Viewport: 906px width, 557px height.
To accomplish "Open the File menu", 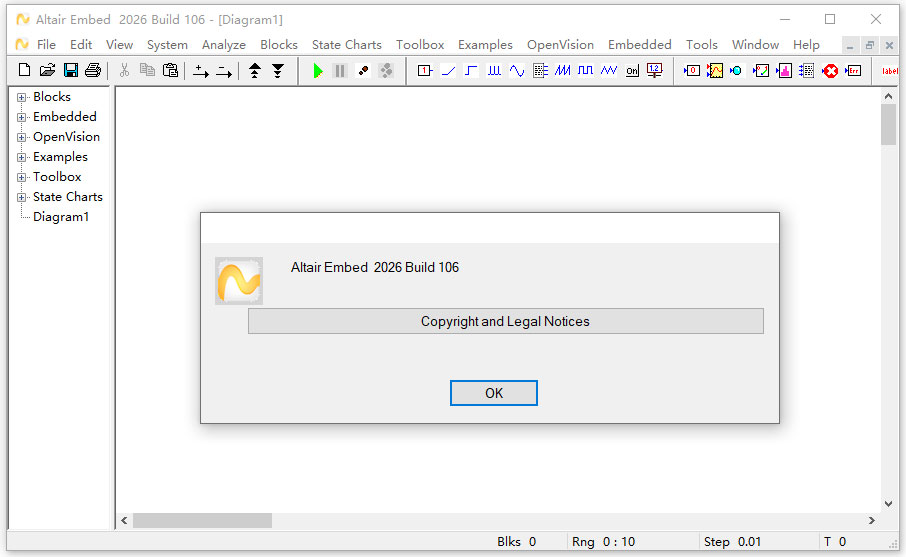I will point(46,44).
